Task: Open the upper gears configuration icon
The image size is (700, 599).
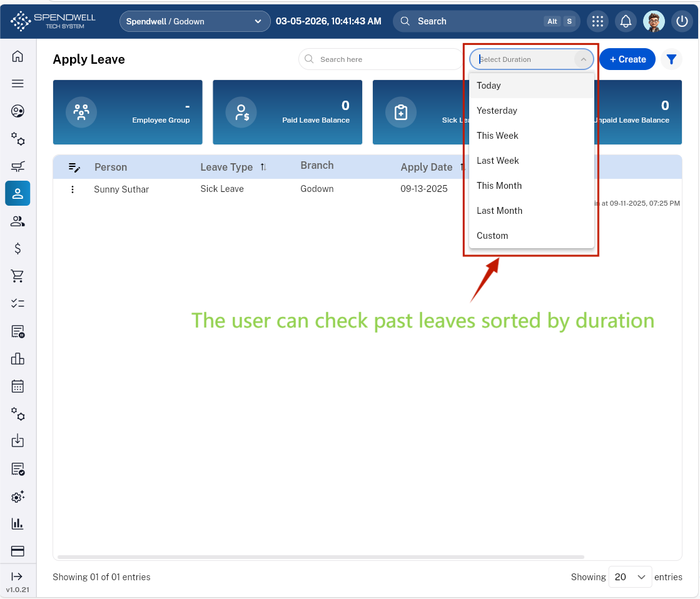Action: [18, 139]
